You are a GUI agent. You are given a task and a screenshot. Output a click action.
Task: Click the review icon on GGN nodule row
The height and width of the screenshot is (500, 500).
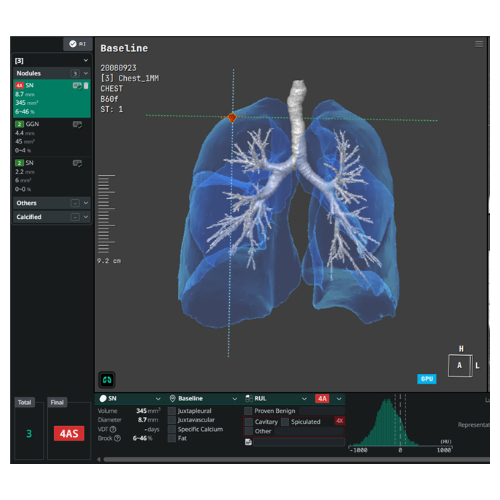77,125
